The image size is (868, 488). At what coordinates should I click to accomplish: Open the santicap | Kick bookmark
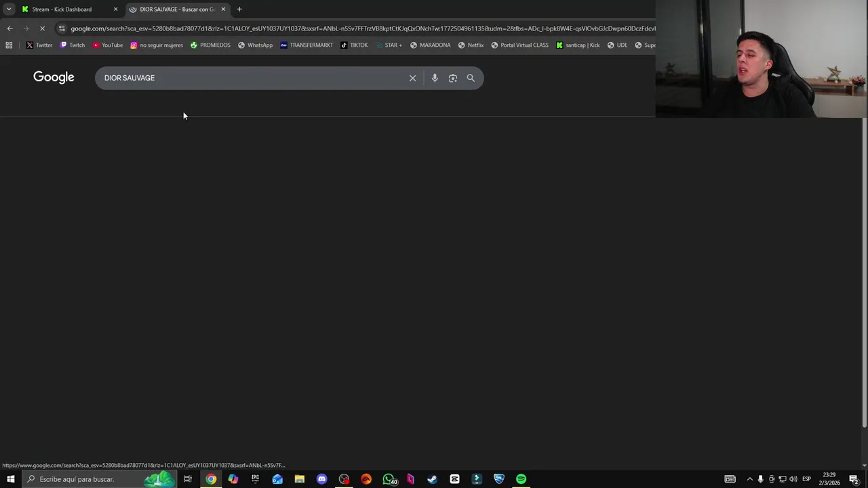click(x=578, y=45)
